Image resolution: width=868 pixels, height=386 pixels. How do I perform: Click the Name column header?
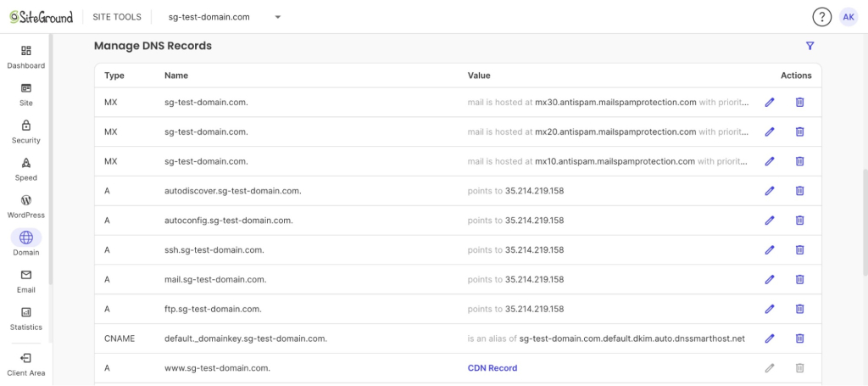pos(176,76)
